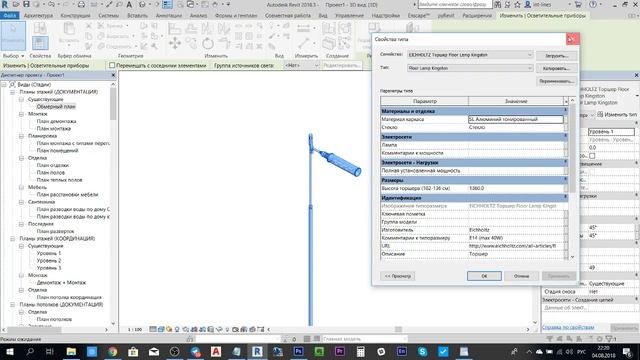Toggle 'Перемещать с соседними элементами' checkbox
640x360 pixels.
[112, 65]
